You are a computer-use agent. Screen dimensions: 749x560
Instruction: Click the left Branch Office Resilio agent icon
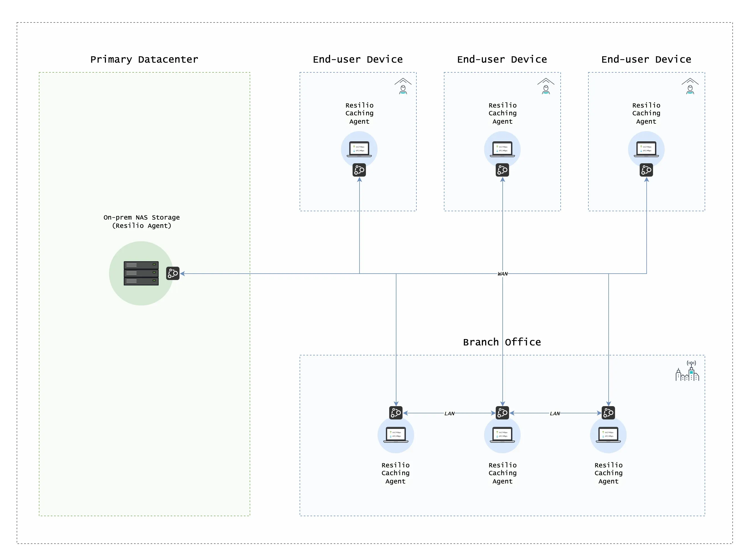coord(396,413)
